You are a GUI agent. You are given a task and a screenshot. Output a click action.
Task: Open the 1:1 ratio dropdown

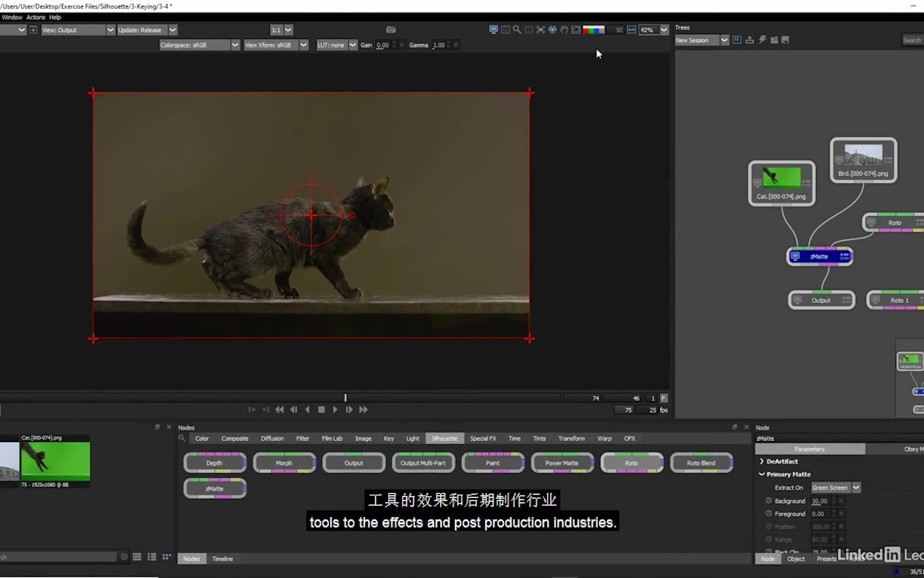(281, 30)
